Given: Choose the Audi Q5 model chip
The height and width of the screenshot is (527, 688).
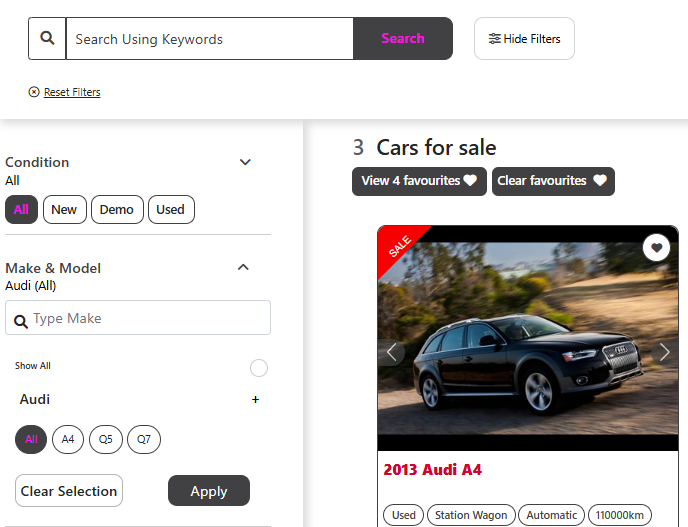Looking at the screenshot, I should (104, 439).
